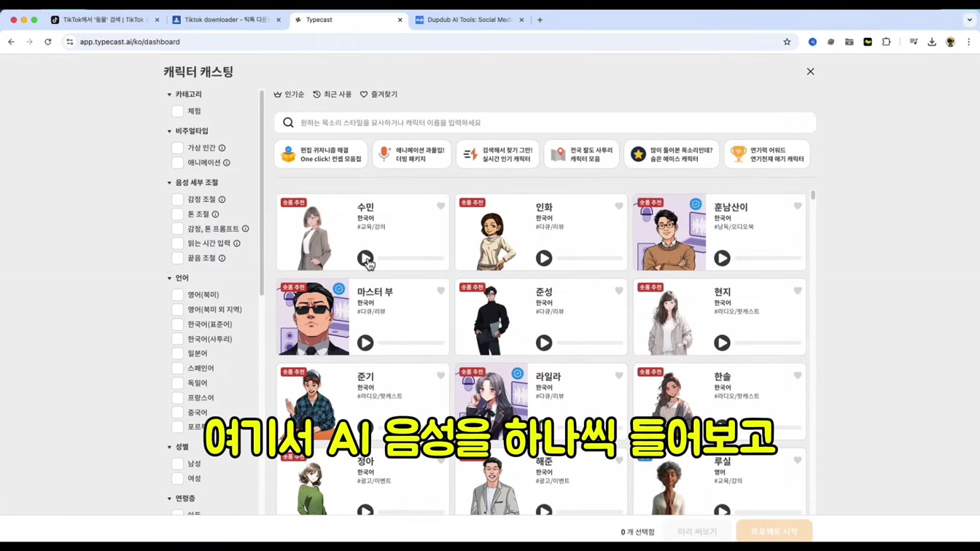Favorite the 라일라 character heart
Viewport: 980px width, 551px height.
coord(619,375)
